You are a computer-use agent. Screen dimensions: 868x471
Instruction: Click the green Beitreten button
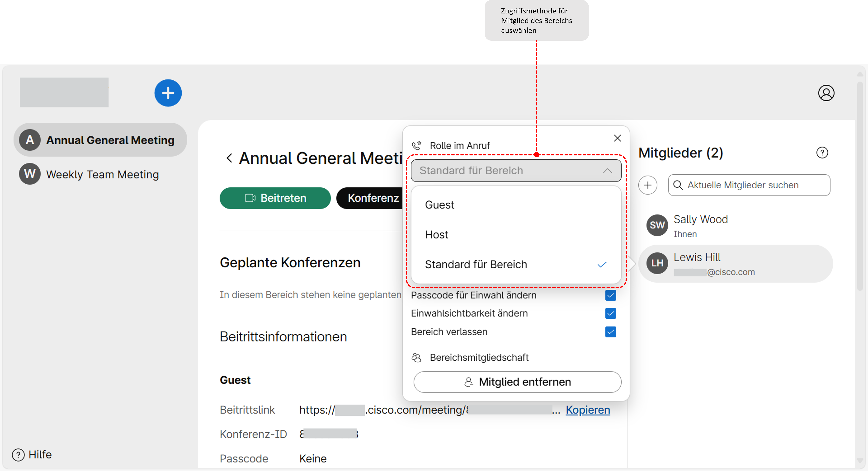tap(275, 198)
